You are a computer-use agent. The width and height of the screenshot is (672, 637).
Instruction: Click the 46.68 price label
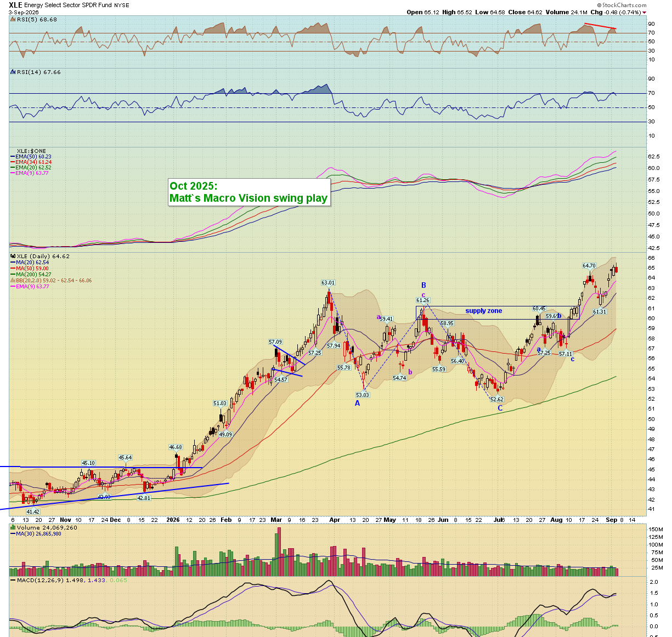pyautogui.click(x=176, y=447)
